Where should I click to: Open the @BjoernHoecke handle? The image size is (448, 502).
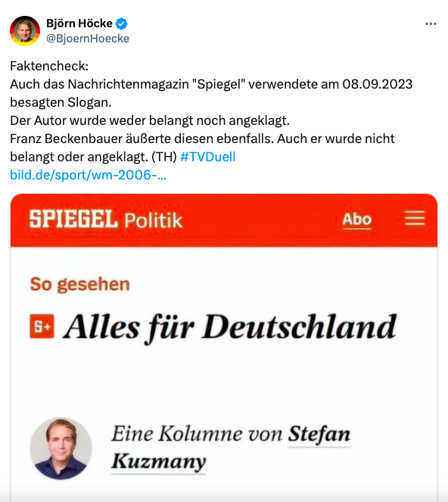pyautogui.click(x=88, y=39)
